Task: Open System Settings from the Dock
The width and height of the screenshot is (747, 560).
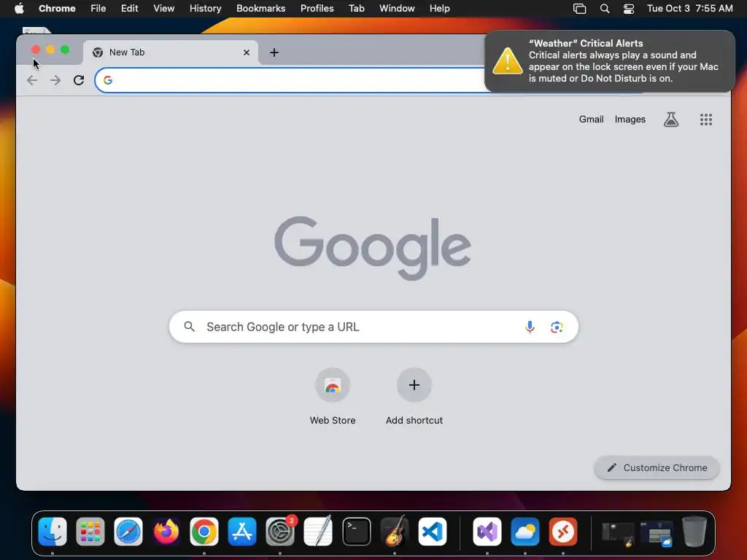Action: pyautogui.click(x=280, y=532)
